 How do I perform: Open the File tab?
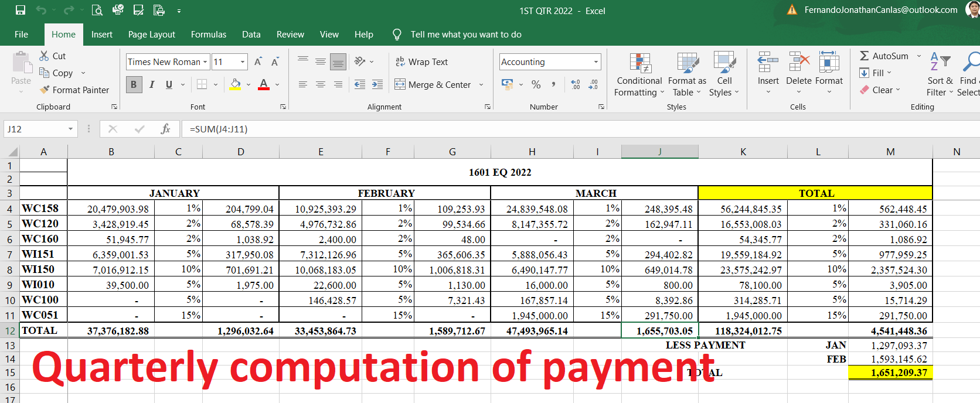(x=21, y=35)
